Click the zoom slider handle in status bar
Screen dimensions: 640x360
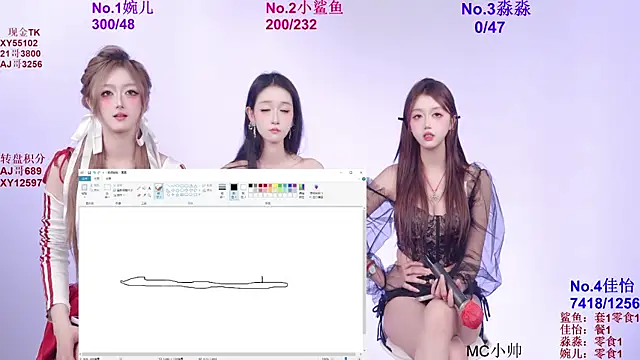[x=346, y=358]
